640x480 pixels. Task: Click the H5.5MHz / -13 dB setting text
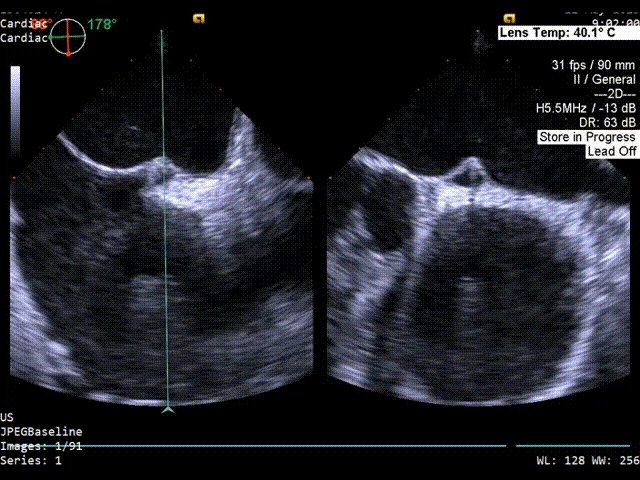[x=585, y=108]
